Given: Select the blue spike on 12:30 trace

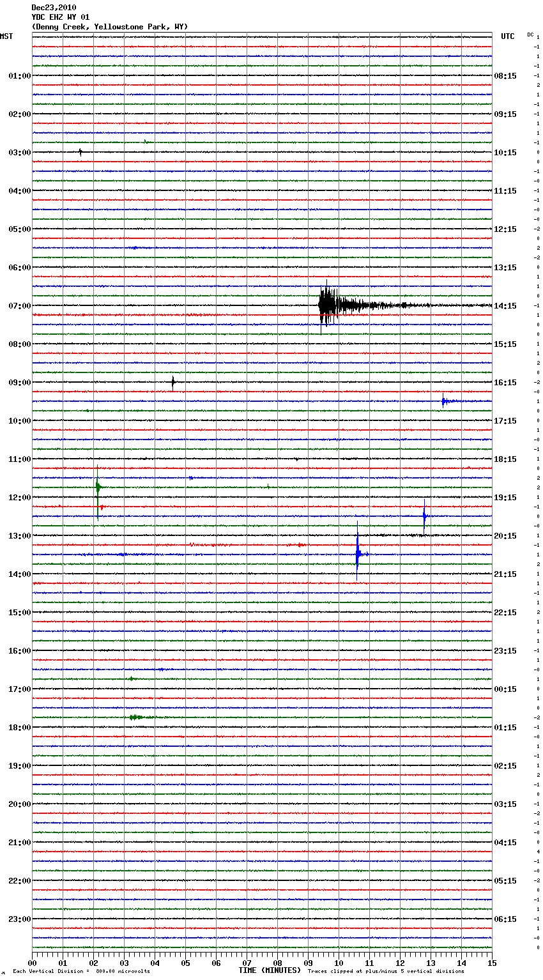Looking at the screenshot, I should [x=424, y=516].
